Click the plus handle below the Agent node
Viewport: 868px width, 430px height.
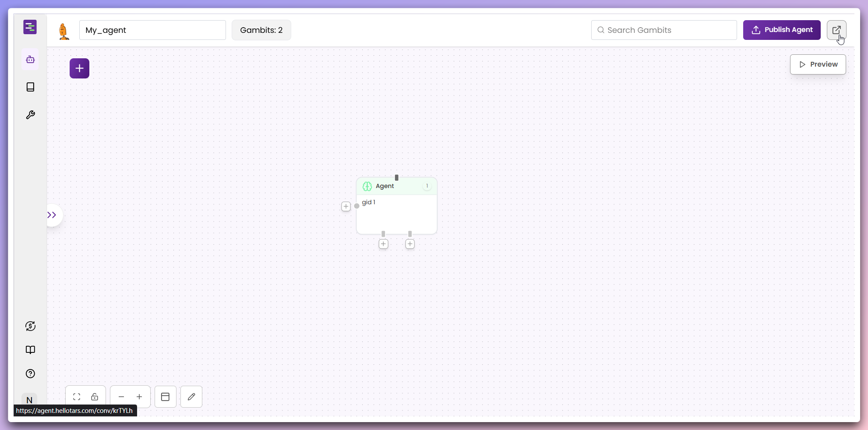[x=383, y=244]
